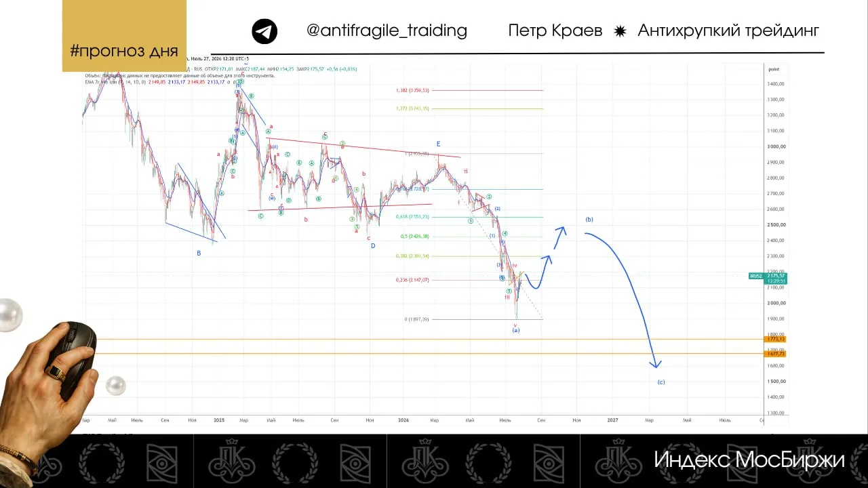Click the Объём volume indicator notice

[180, 75]
